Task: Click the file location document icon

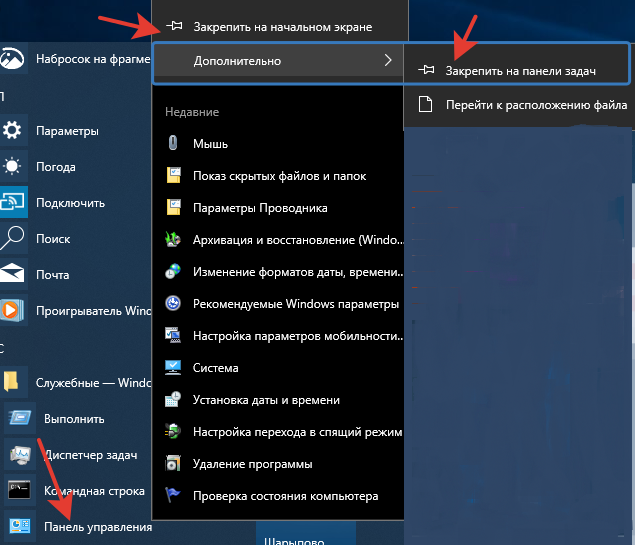Action: click(x=425, y=104)
